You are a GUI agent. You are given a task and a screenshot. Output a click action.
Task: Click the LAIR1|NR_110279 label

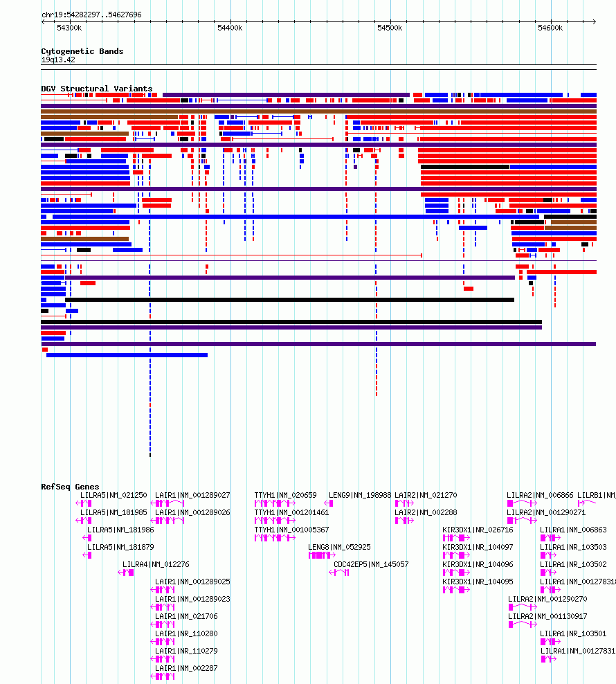tap(186, 651)
